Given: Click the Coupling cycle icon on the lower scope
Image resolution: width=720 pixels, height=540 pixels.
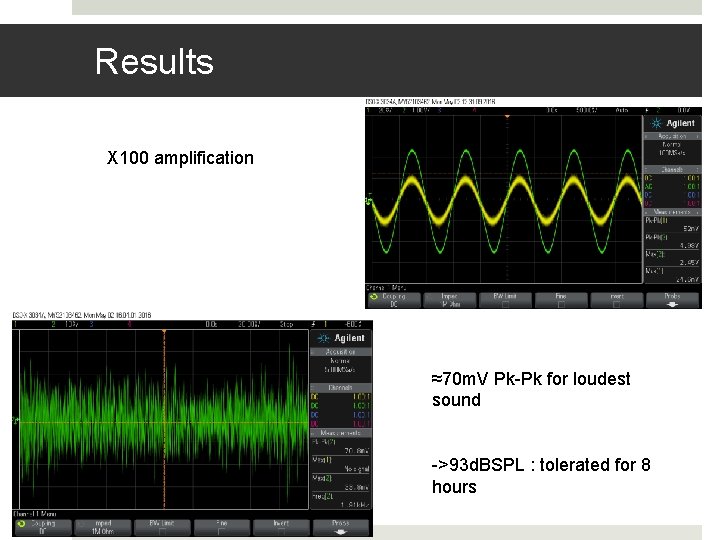Looking at the screenshot, I should click(x=21, y=523).
